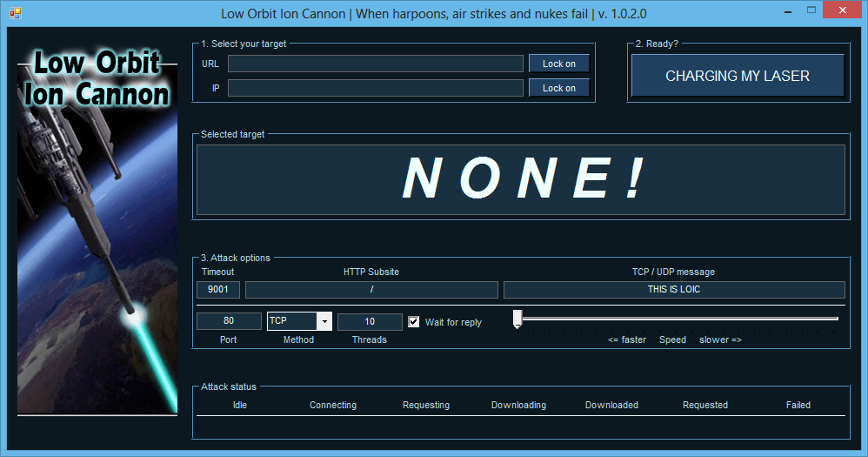Click the NONE! selected target display
The image size is (868, 457).
pos(521,179)
